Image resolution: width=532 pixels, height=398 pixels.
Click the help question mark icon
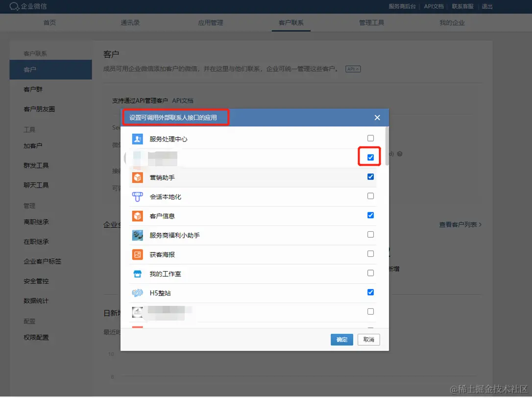click(400, 154)
